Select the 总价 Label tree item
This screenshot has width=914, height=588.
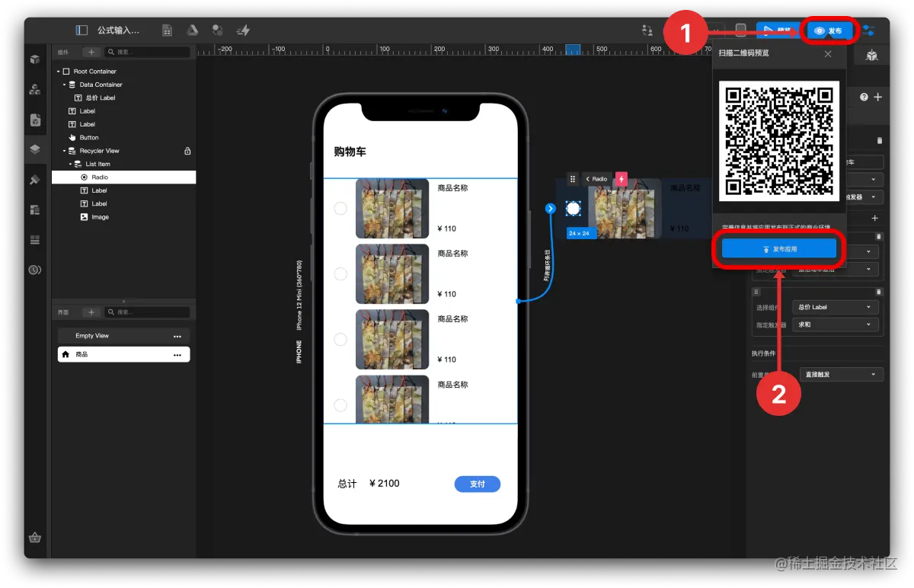click(x=101, y=97)
